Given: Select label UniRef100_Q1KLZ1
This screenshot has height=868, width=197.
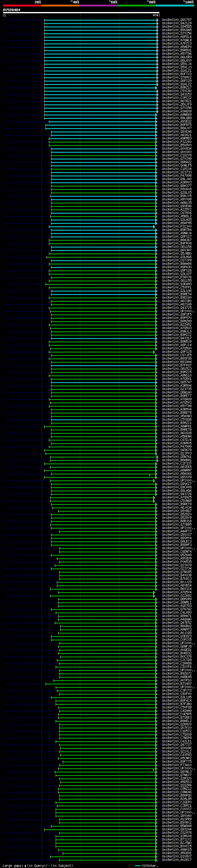Looking at the screenshot, I should click(x=176, y=71).
